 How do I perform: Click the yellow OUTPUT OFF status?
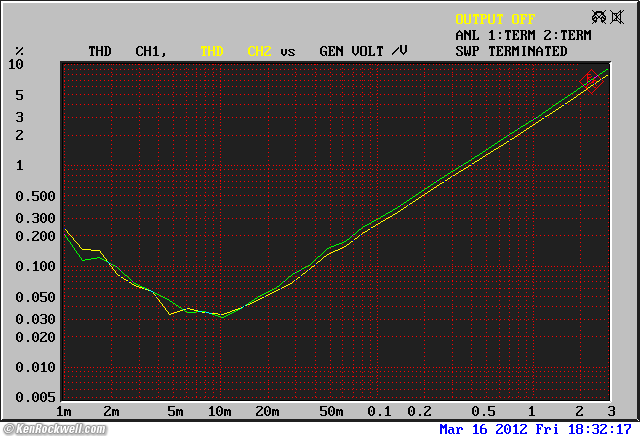point(495,19)
